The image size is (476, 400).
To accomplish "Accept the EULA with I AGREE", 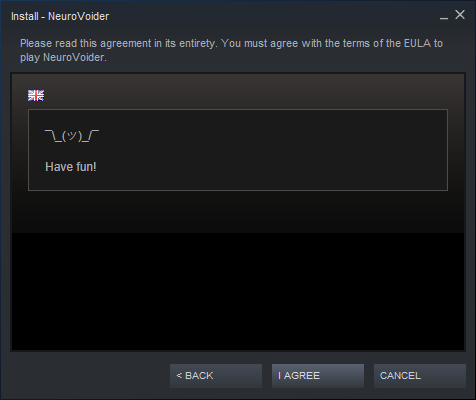I will (318, 376).
